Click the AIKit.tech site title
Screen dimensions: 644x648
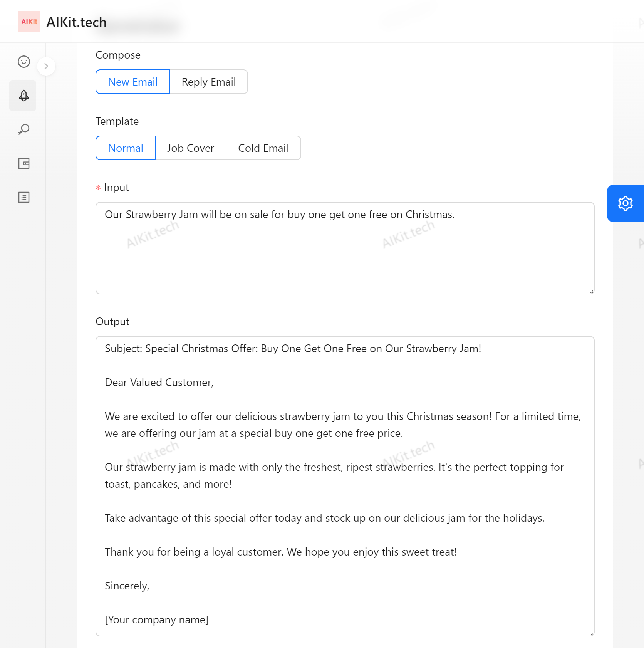coord(77,22)
